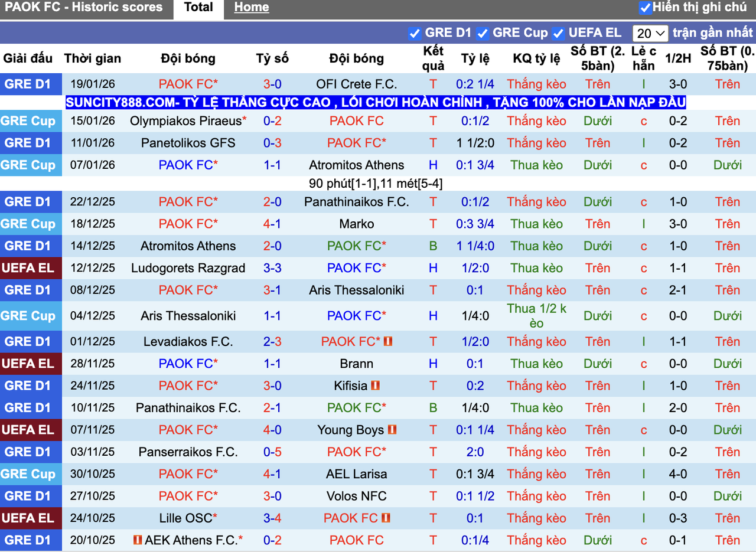Click the AEL Larisa team name
The image size is (756, 552).
357,474
